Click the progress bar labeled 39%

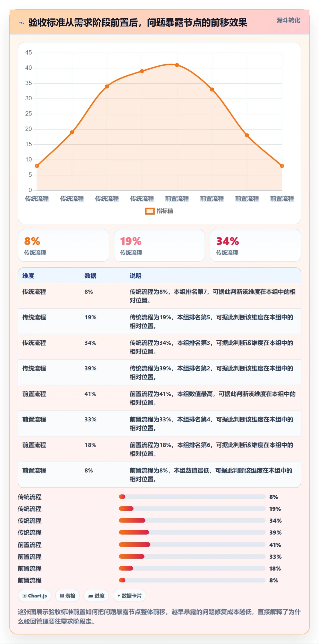coord(192,532)
